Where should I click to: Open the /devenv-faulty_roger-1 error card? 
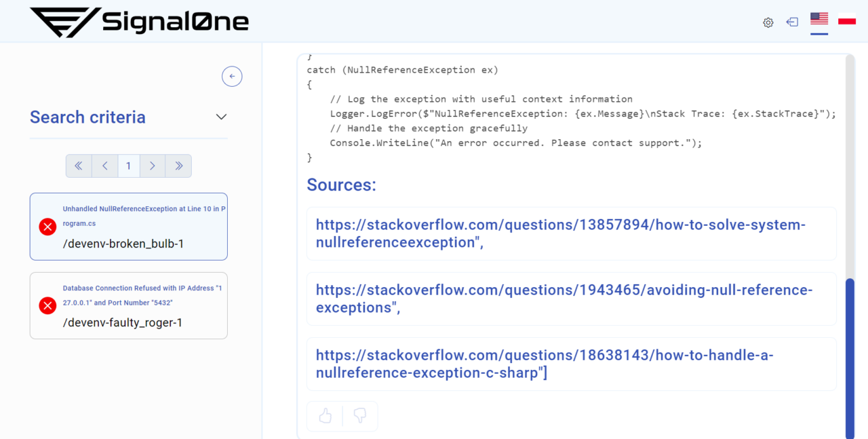pyautogui.click(x=128, y=305)
